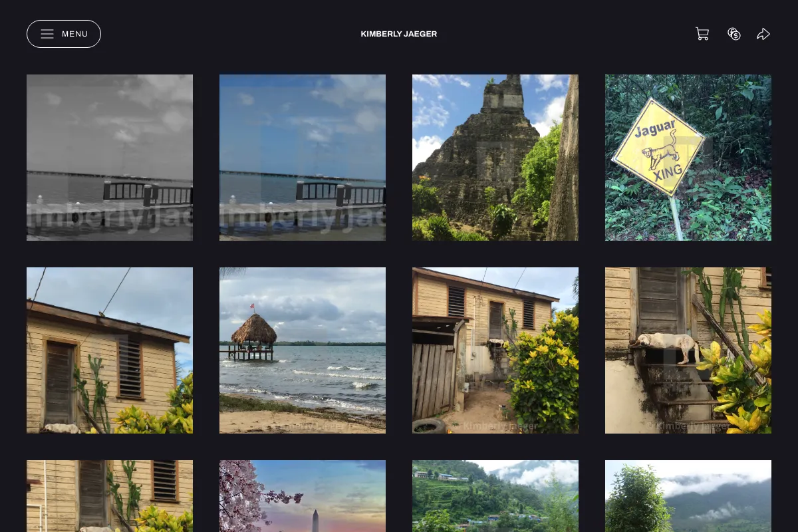This screenshot has height=532, width=798.
Task: Open the color pier and sea photo
Action: pyautogui.click(x=303, y=158)
